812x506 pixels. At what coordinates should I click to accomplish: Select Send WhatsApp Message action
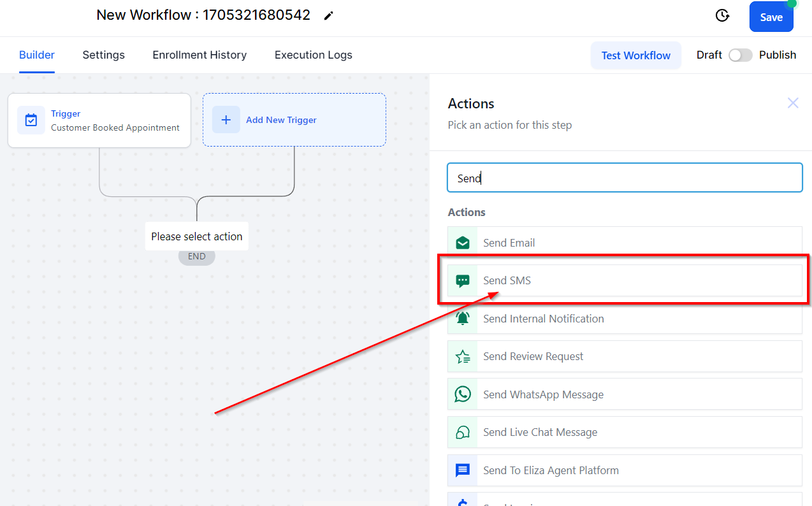coord(625,394)
